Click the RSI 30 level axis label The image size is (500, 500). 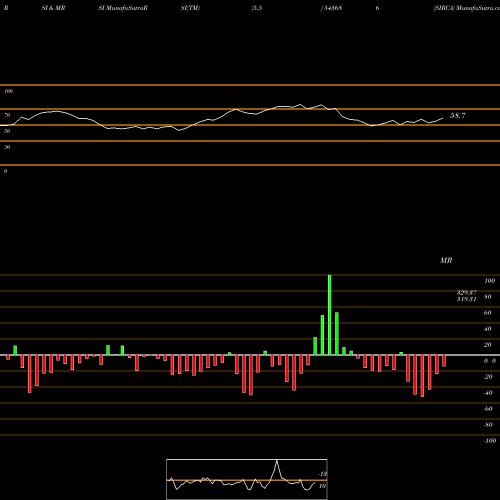pyautogui.click(x=7, y=147)
